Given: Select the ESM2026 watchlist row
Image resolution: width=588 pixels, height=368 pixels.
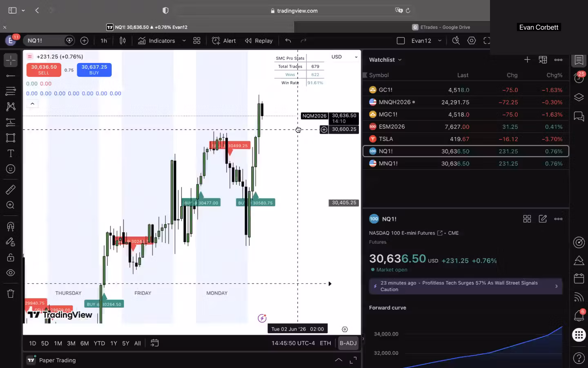Looking at the screenshot, I should click(x=465, y=127).
